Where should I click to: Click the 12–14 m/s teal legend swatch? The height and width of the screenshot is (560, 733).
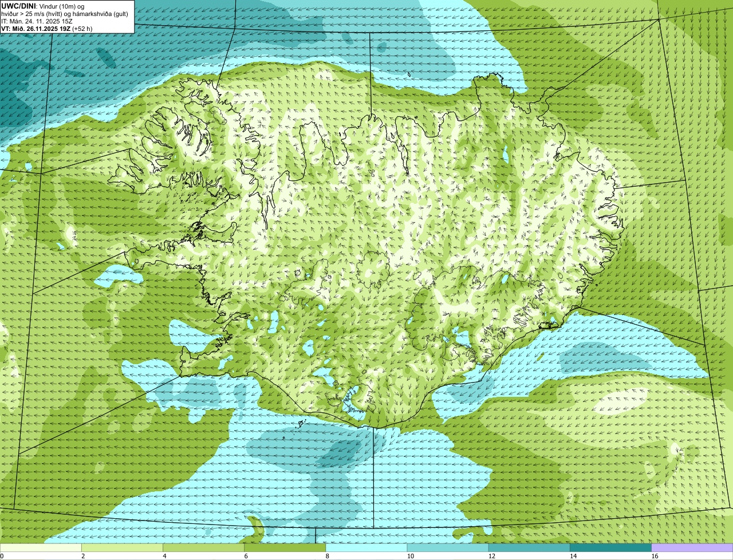[x=529, y=548]
